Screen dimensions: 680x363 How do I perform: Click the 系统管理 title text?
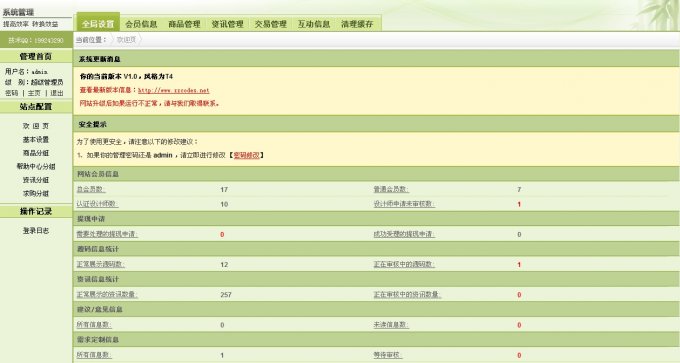click(18, 12)
